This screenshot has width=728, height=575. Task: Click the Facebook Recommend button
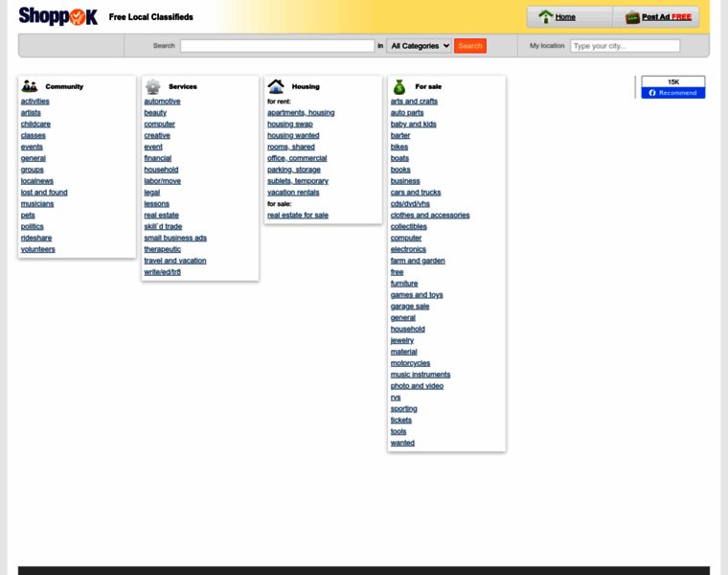673,93
